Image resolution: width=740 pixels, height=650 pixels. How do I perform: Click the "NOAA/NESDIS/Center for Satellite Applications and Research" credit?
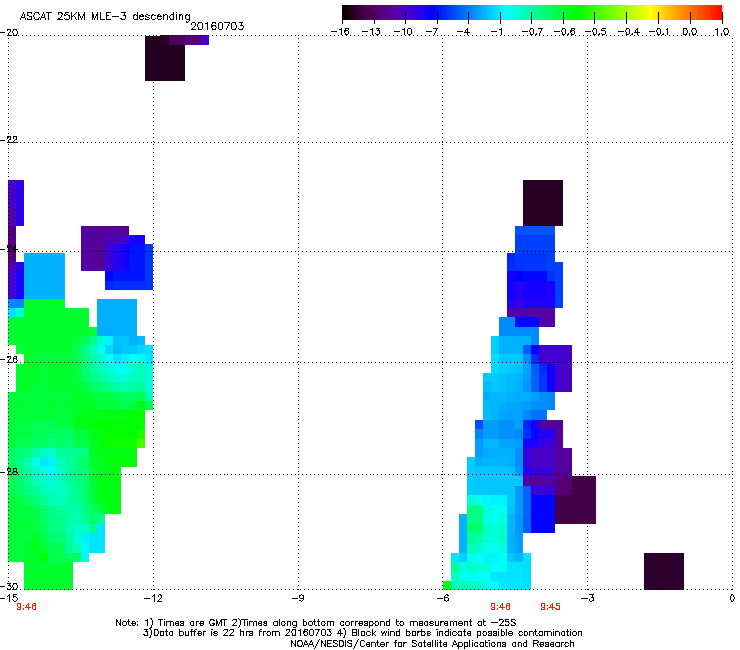tap(432, 644)
